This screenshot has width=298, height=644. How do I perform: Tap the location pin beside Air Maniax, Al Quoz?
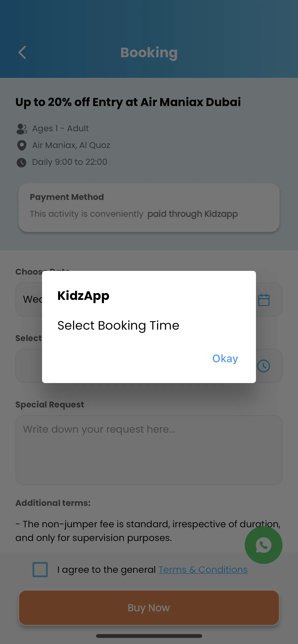pyautogui.click(x=22, y=145)
